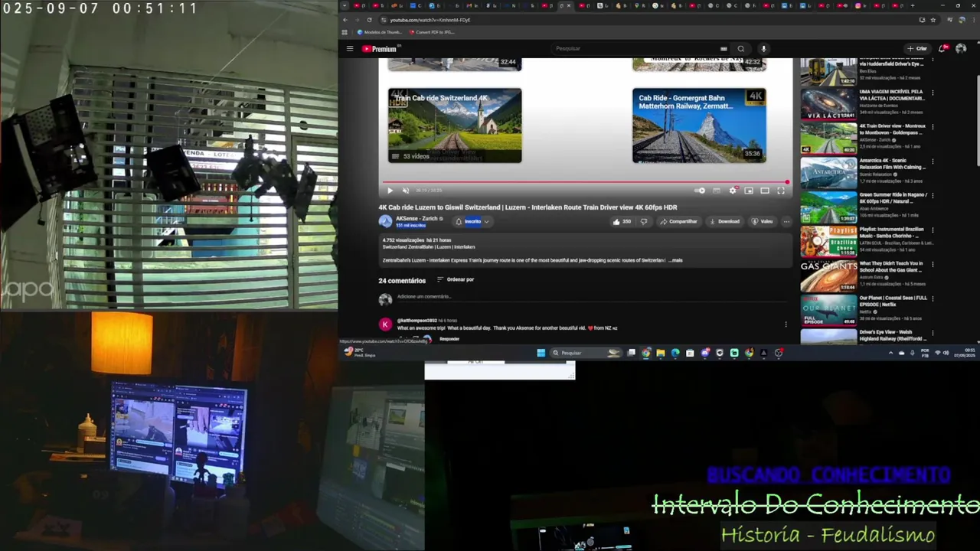980x551 pixels.
Task: Open options for Antarctica 4K suggested video
Action: coord(933,163)
